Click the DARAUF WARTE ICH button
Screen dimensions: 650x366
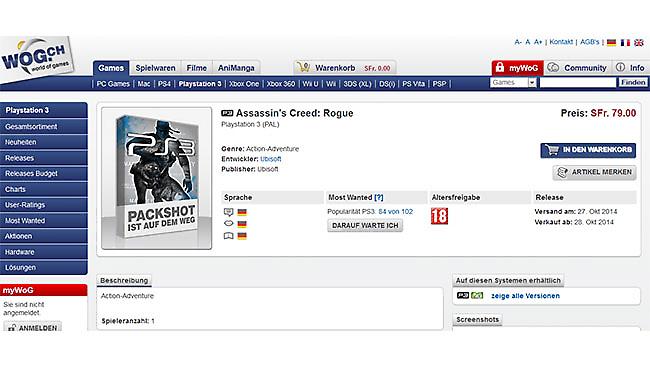tap(365, 225)
